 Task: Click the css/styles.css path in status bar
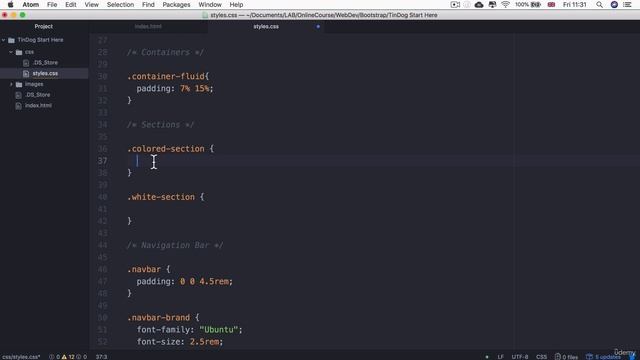[21, 357]
